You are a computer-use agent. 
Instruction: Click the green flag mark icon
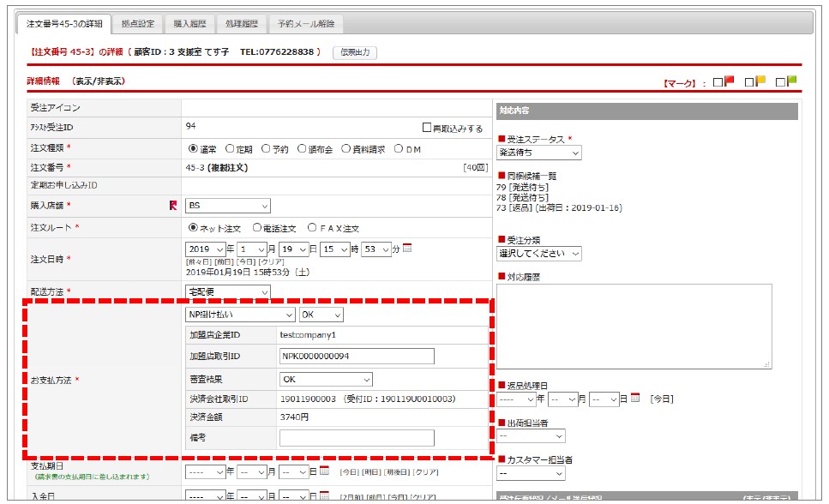tap(791, 81)
